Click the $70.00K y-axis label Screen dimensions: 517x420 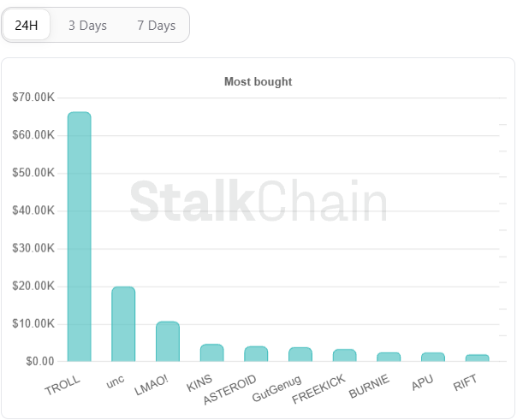coord(33,98)
